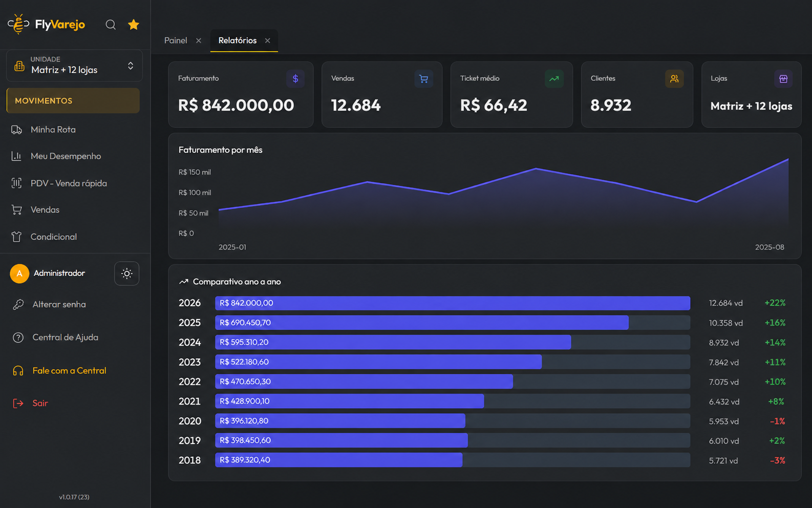Click the Clientes value 8.932 on card
The width and height of the screenshot is (812, 508).
coord(611,105)
